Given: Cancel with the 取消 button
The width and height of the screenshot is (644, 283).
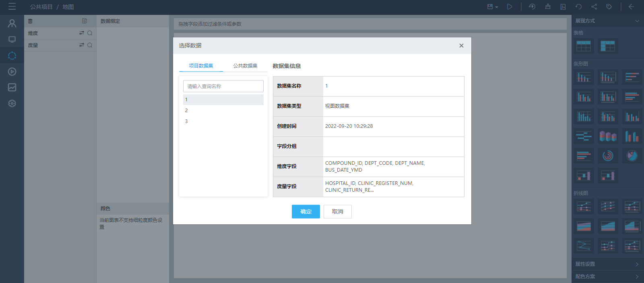Looking at the screenshot, I should [x=338, y=211].
